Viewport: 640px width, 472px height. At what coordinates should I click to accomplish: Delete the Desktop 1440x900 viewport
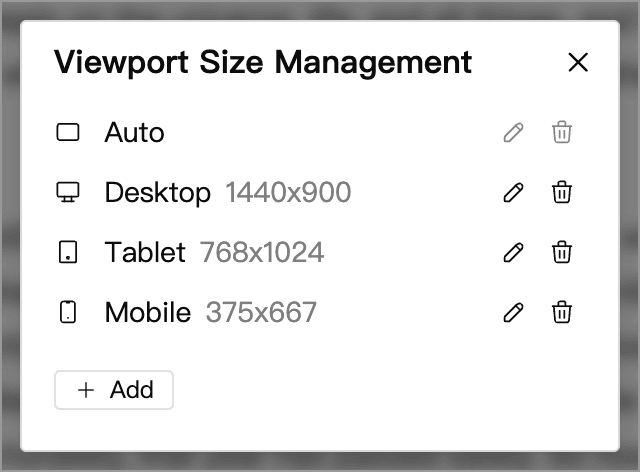pyautogui.click(x=562, y=192)
